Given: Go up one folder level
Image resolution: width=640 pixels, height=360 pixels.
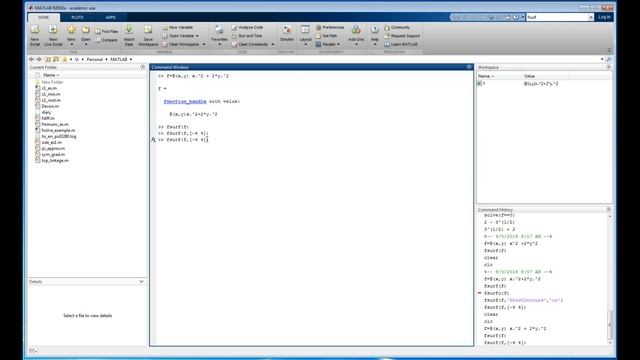Looking at the screenshot, I should coord(47,59).
